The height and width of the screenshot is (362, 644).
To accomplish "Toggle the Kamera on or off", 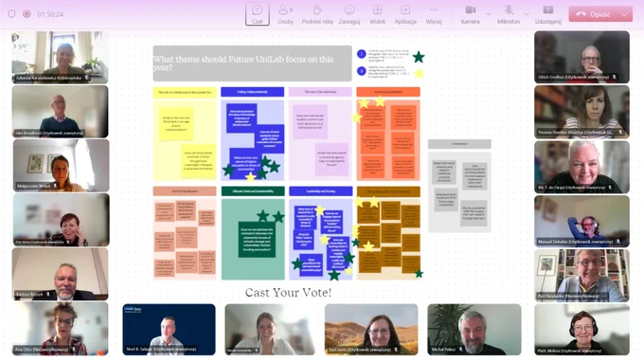I will tap(471, 14).
